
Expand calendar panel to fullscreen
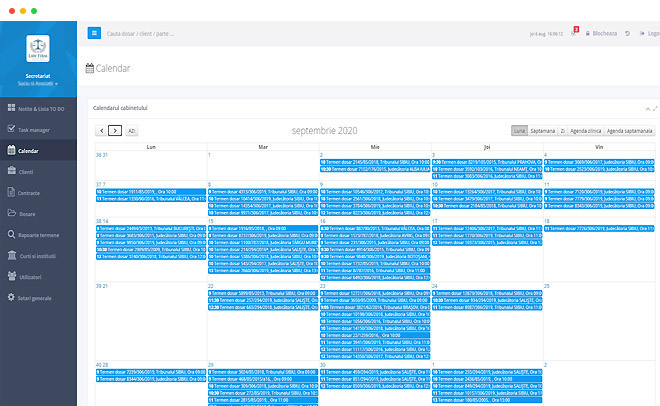(x=655, y=107)
